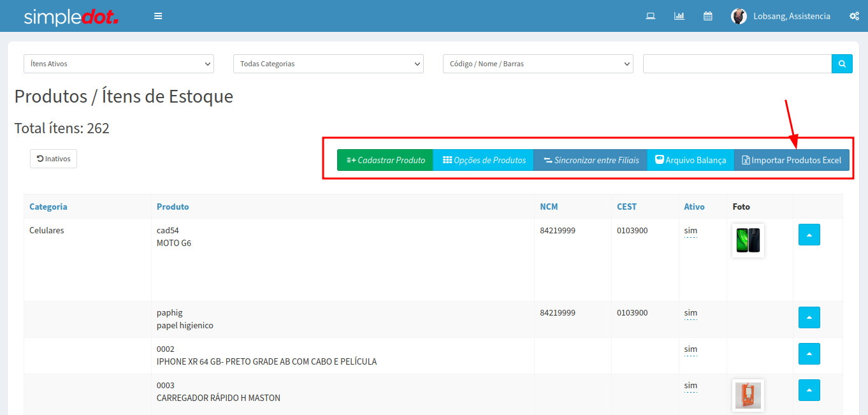Viewport: 868px width, 415px height.
Task: Expand the 'Todas Categorias' dropdown
Action: click(328, 64)
